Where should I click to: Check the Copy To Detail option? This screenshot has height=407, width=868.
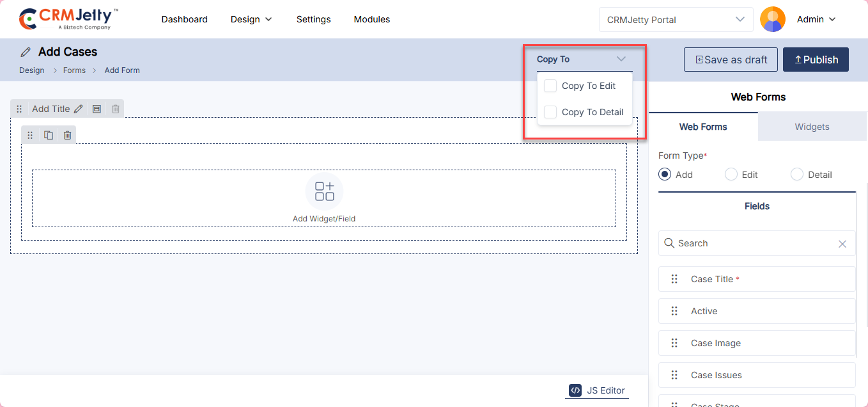(550, 112)
